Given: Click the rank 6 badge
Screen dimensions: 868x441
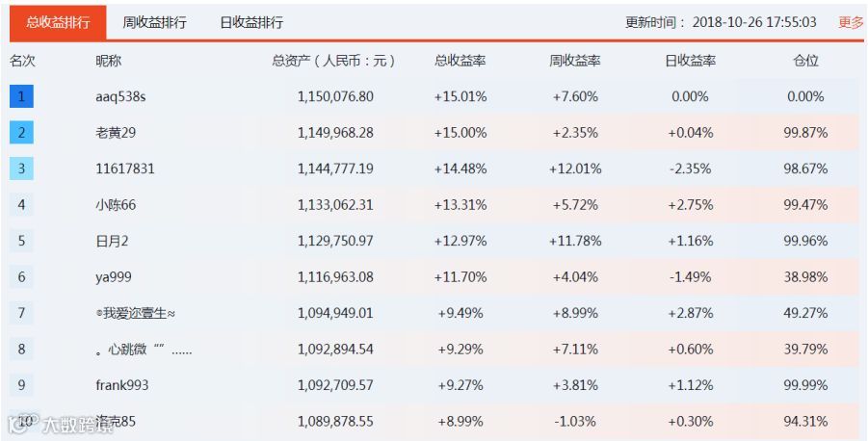Looking at the screenshot, I should (21, 277).
